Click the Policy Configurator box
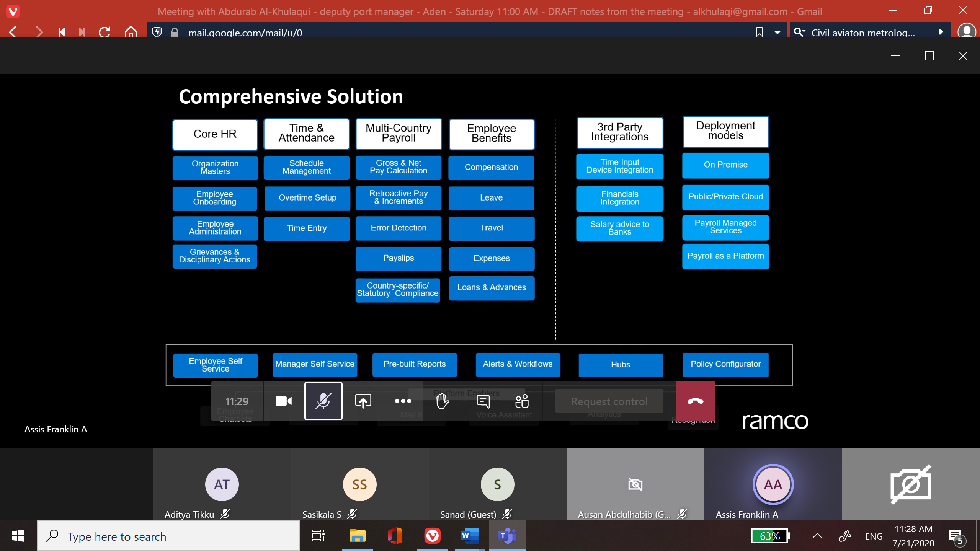Viewport: 980px width, 551px height. coord(726,364)
